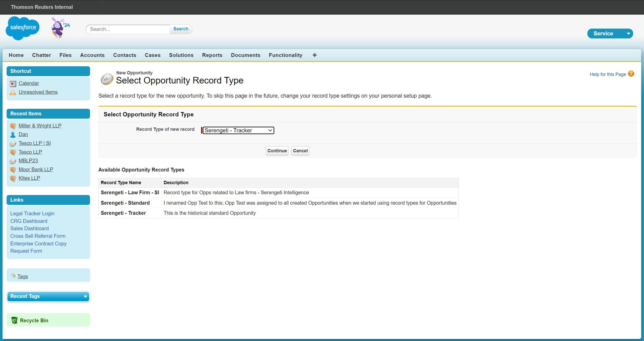Click the Search button
Viewport: 644px width, 341px height.
[x=181, y=29]
